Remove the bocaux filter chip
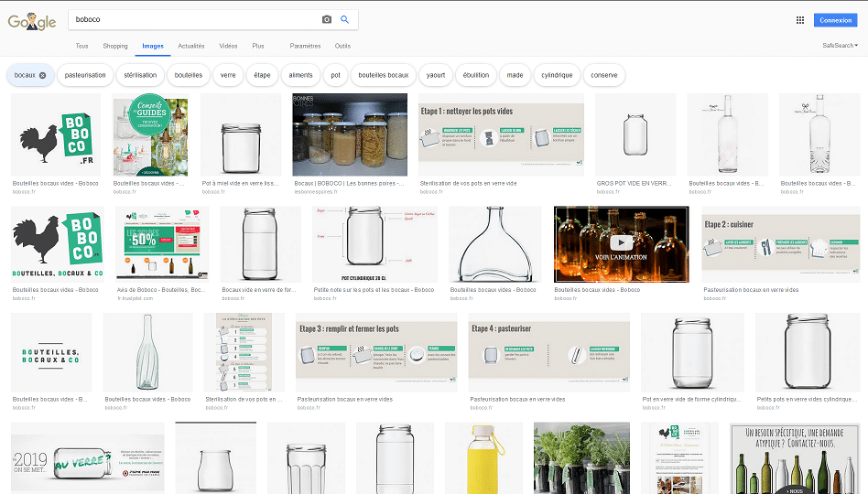The image size is (868, 494). pyautogui.click(x=42, y=75)
